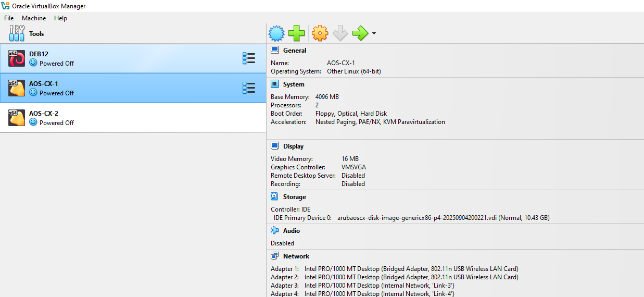
Task: Select the AOS-CX-2 virtual machine
Action: [44, 118]
